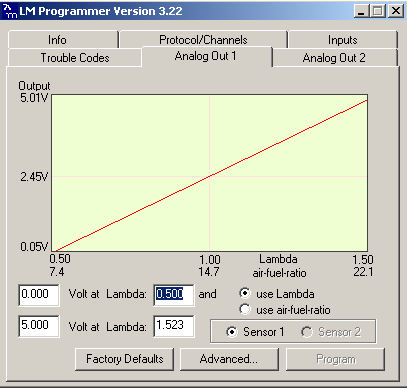Image resolution: width=407 pixels, height=388 pixels.
Task: Click the 0.000 volt input field
Action: pos(39,295)
